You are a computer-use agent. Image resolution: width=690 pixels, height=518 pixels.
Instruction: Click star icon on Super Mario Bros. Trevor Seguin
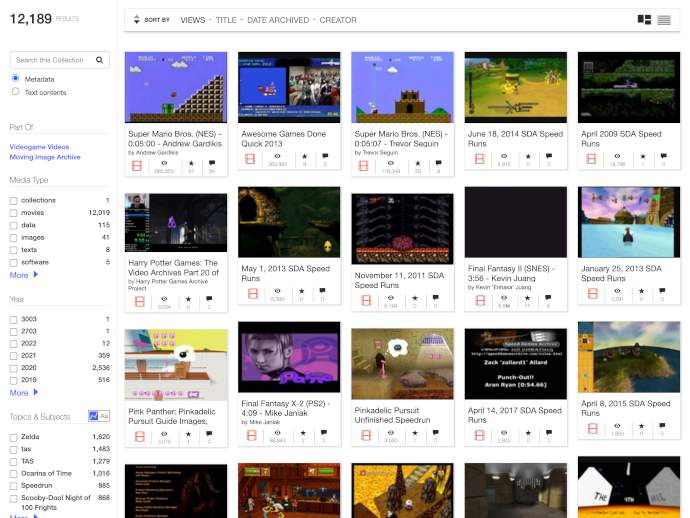tap(418, 163)
